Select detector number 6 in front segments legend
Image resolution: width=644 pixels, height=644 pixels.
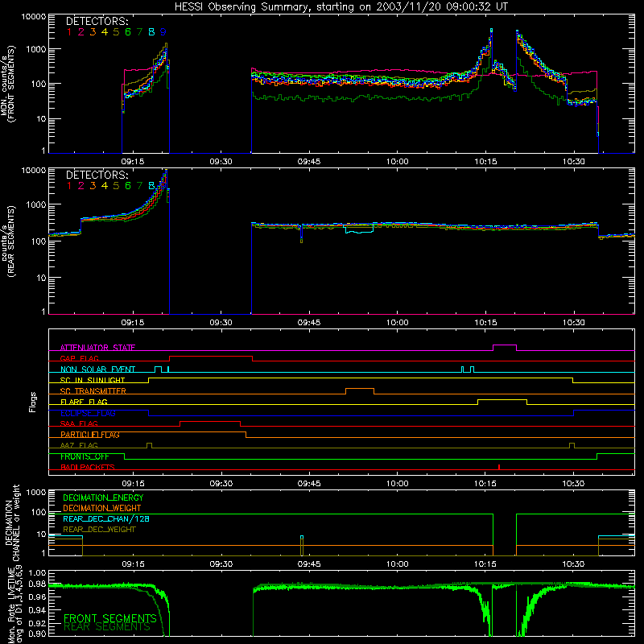pos(128,32)
